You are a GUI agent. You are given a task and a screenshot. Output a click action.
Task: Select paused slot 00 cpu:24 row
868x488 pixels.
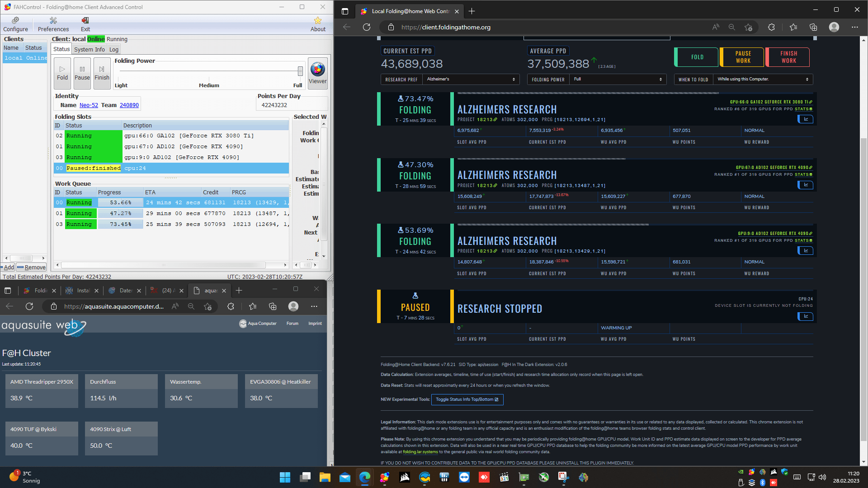(171, 168)
